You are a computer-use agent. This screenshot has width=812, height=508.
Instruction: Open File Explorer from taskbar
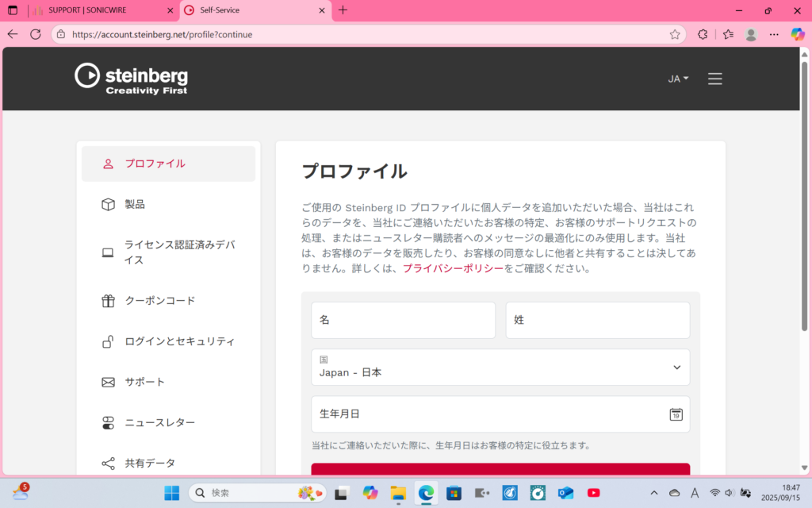point(398,493)
